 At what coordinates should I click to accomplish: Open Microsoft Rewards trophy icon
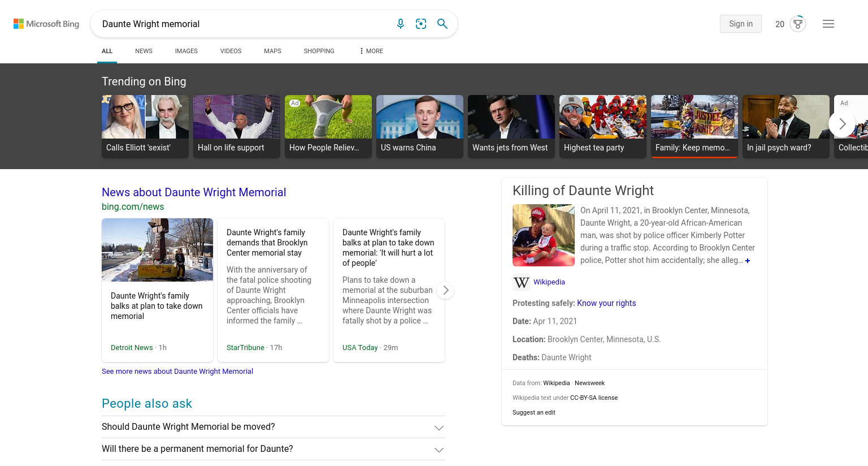(798, 24)
